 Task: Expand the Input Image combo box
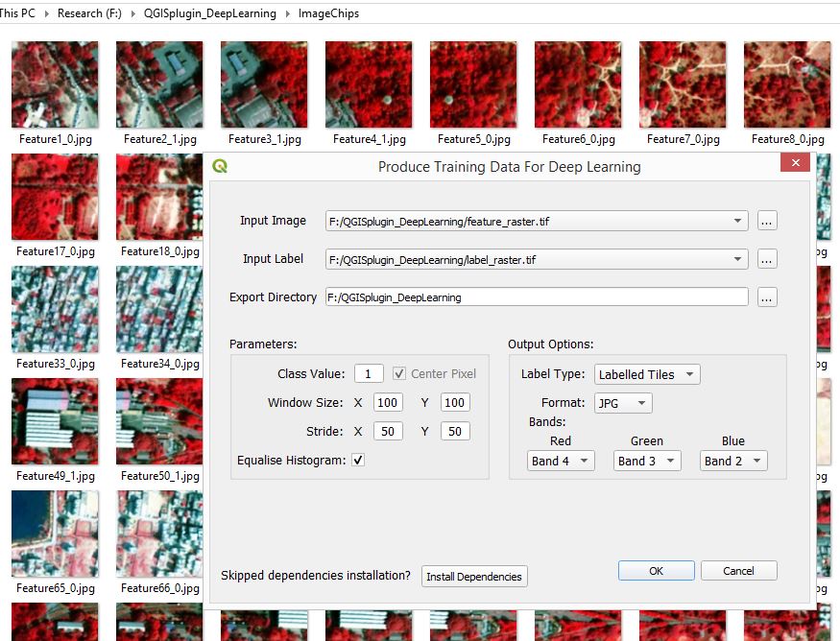tap(738, 220)
